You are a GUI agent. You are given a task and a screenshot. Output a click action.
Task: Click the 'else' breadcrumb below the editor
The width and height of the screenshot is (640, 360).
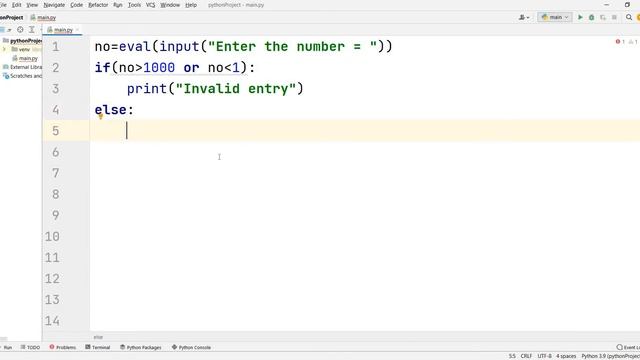(98, 337)
